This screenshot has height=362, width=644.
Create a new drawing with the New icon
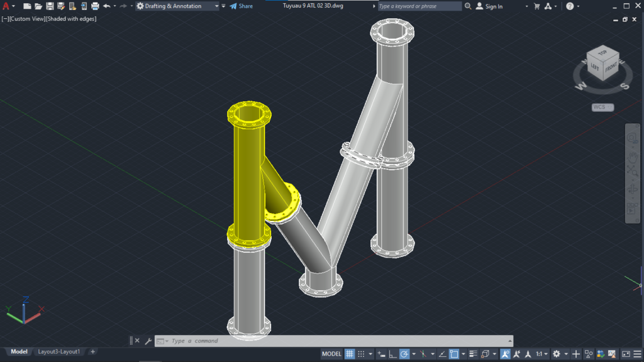coord(26,6)
